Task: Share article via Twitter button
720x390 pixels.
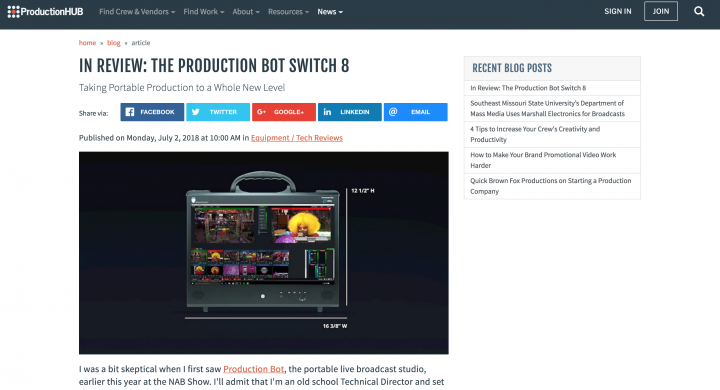Action: tap(218, 112)
